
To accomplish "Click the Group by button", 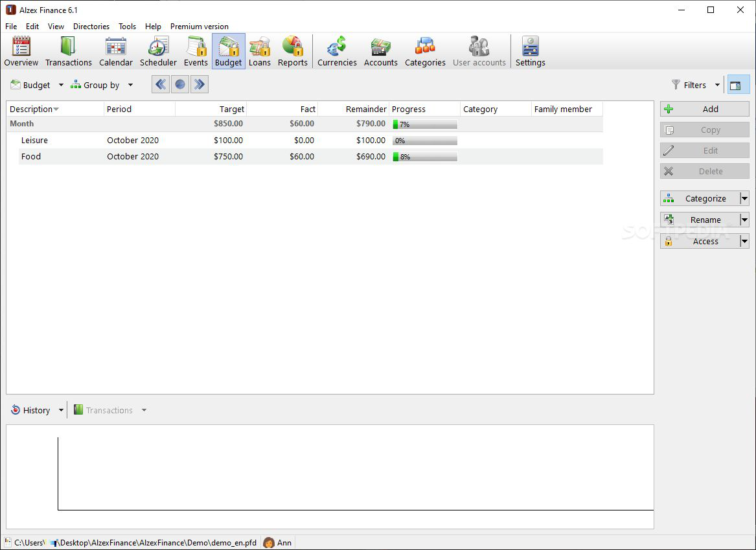I will 95,85.
